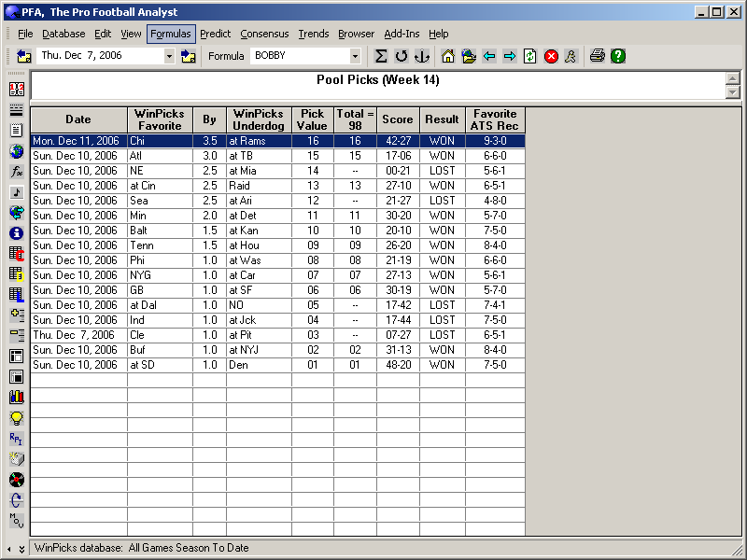747x560 pixels.
Task: Click the 'at Det' underdog cell
Action: 260,216
